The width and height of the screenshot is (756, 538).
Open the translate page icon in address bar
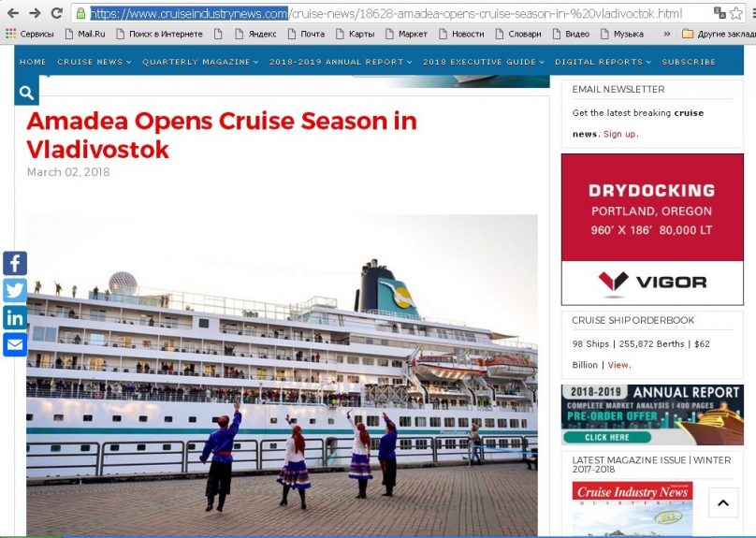click(x=720, y=13)
